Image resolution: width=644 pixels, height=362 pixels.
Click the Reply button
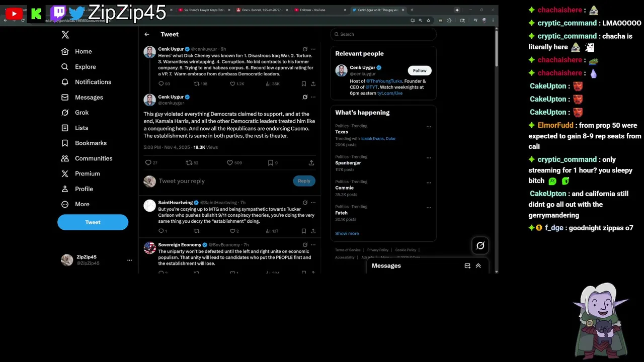(304, 181)
